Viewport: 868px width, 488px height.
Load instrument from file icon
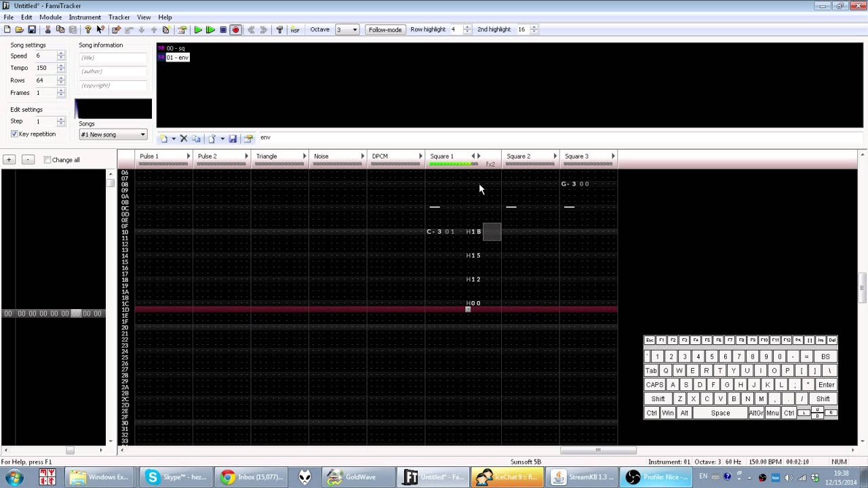(x=212, y=138)
